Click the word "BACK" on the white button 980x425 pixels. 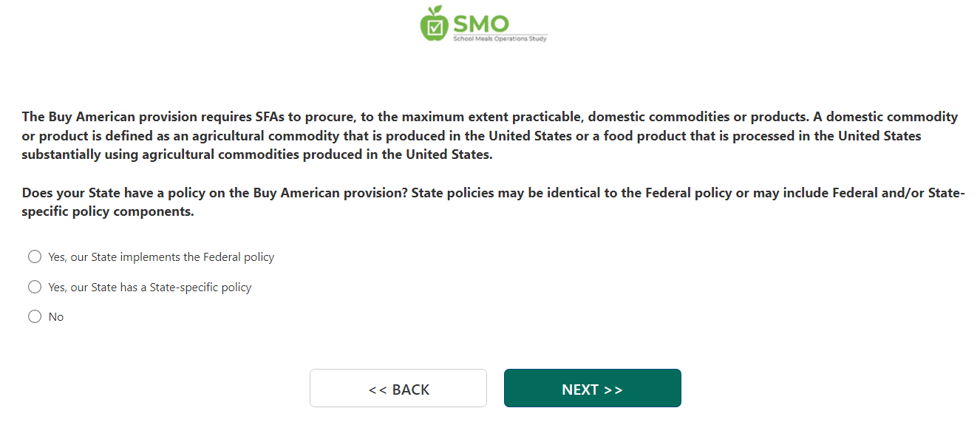[411, 390]
